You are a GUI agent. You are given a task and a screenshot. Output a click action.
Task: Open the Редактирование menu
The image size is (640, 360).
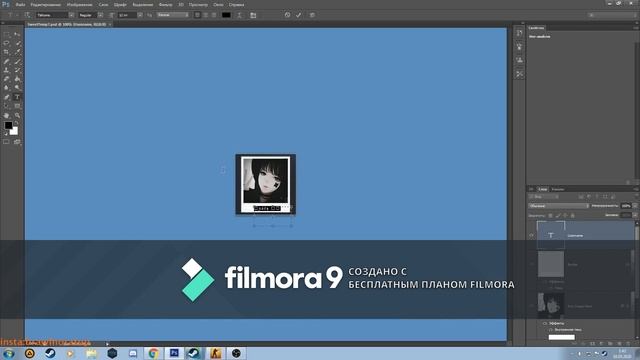point(46,4)
